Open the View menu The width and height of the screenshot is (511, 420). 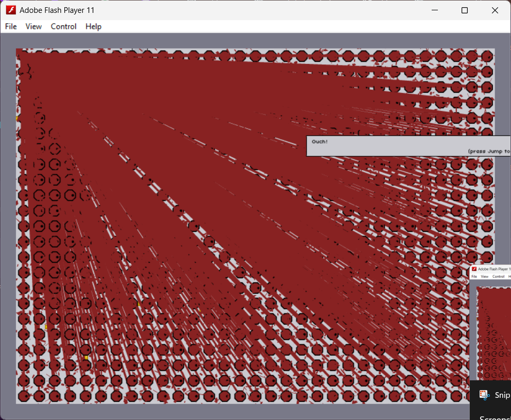[33, 26]
